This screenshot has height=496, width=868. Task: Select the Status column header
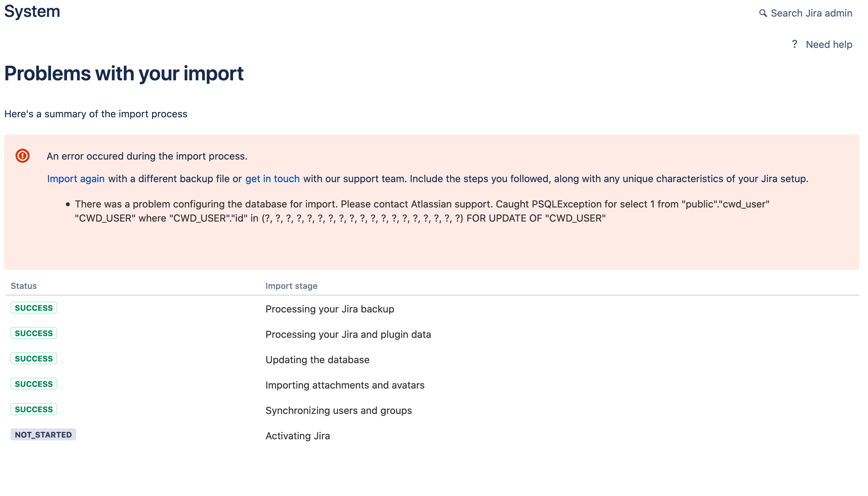[23, 286]
